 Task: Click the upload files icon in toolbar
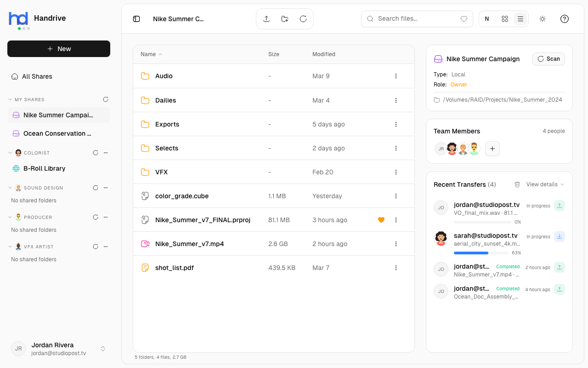(x=266, y=19)
